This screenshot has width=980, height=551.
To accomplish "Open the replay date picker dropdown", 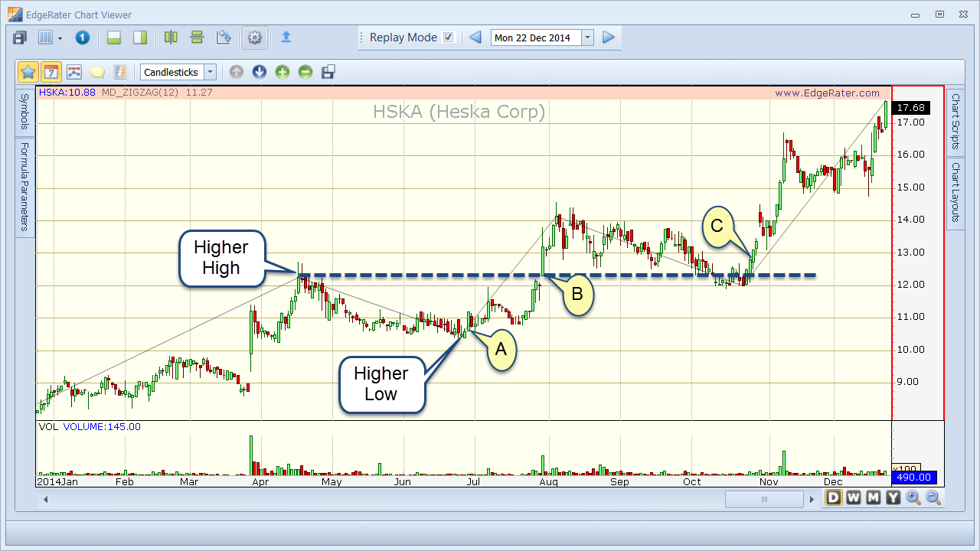I will pyautogui.click(x=587, y=37).
